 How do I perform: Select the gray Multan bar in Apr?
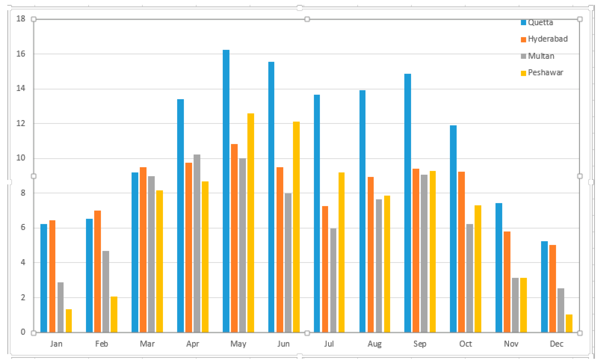[x=197, y=243]
